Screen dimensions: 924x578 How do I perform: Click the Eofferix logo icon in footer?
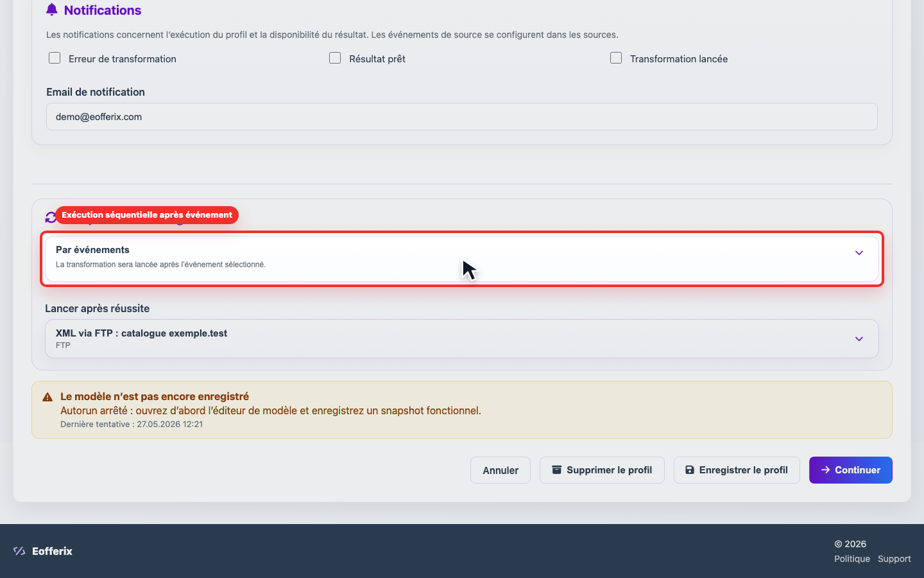19,551
